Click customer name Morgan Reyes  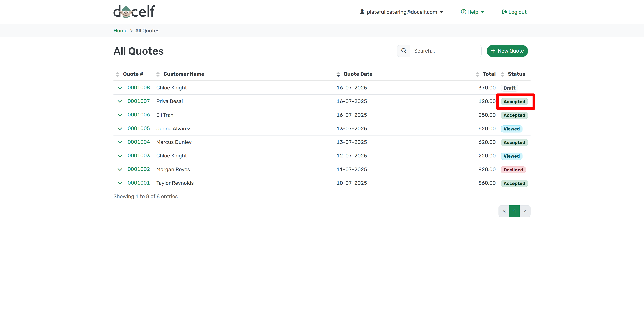click(x=173, y=169)
